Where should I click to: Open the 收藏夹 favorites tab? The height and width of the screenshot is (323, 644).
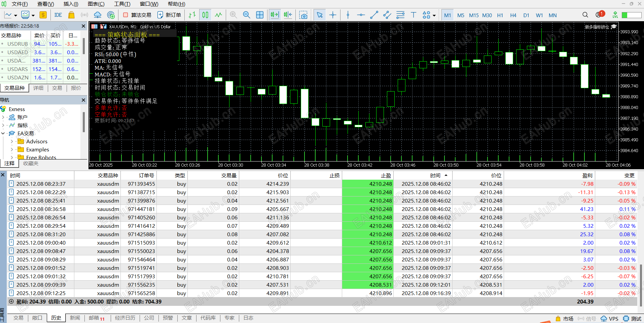[31, 164]
